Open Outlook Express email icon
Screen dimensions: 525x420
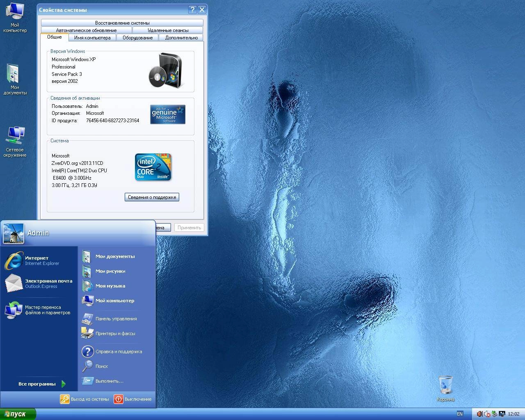coord(39,283)
